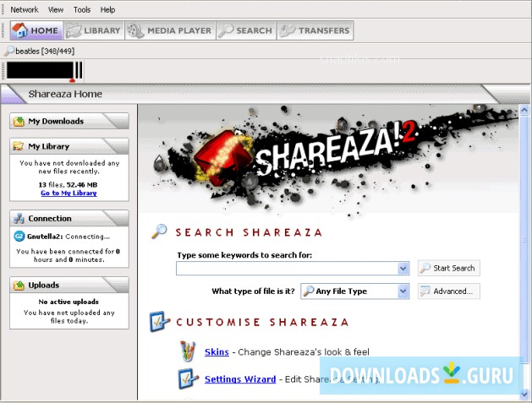Click the Settings Wizard icon

tap(188, 378)
